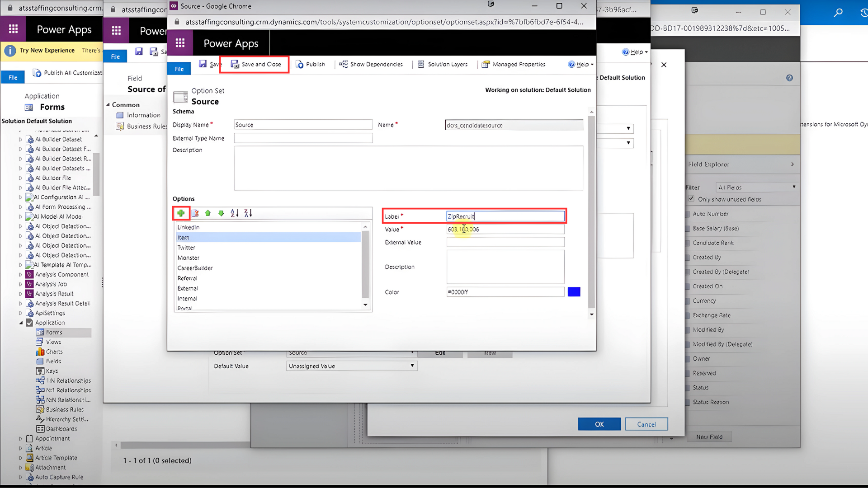Click OK in the field properties dialog
This screenshot has height=488, width=868.
tap(599, 424)
